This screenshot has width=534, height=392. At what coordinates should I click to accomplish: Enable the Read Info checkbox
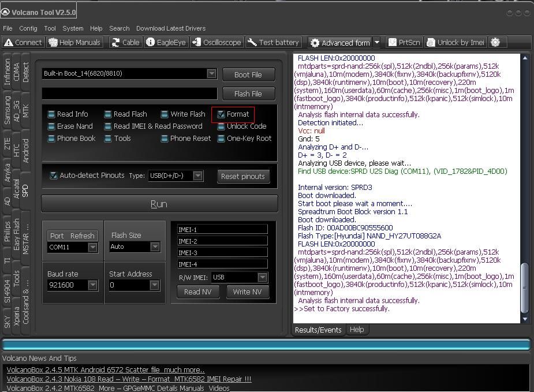(x=51, y=114)
